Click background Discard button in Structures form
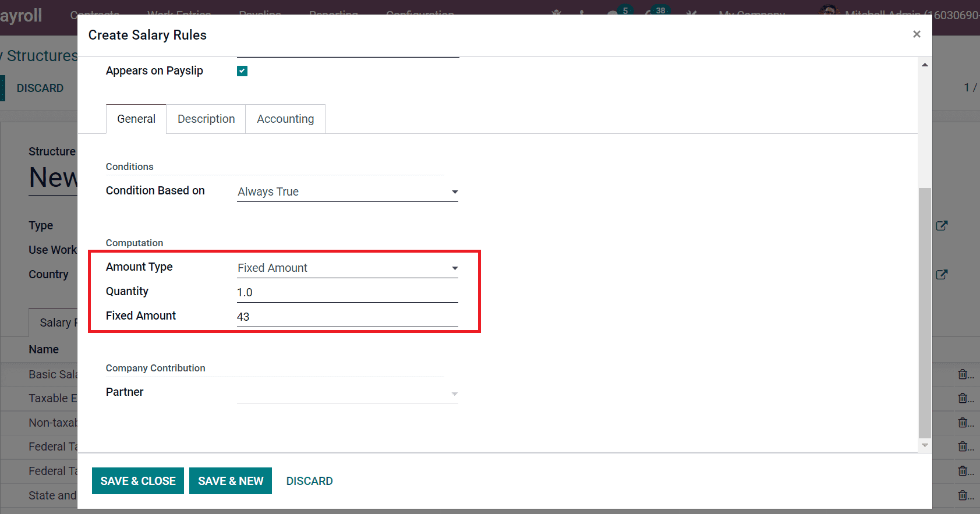The width and height of the screenshot is (980, 514). pos(40,88)
